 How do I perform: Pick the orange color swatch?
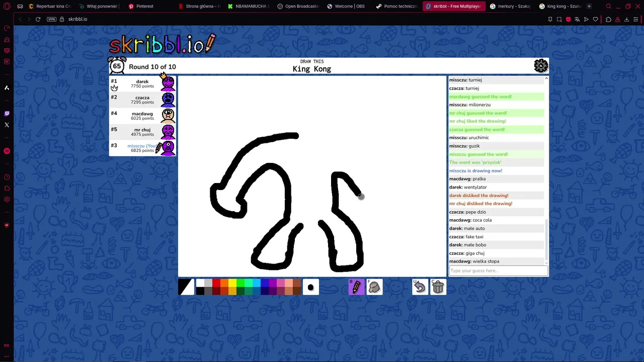tap(224, 283)
